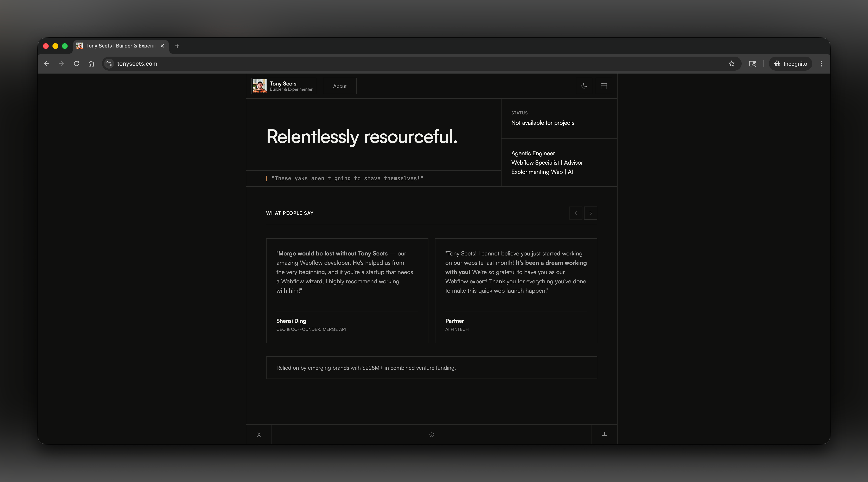This screenshot has width=868, height=482.
Task: Click the tonyseets.com address bar
Action: 137,63
